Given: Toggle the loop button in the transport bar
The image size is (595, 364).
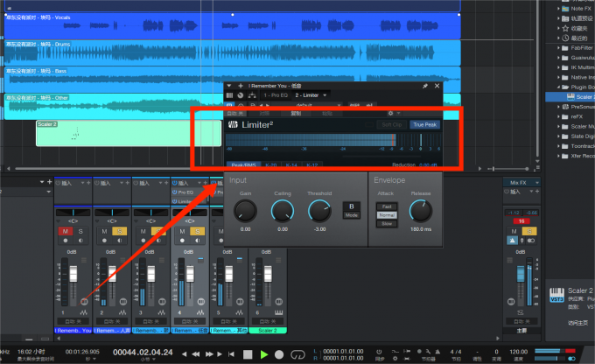Looking at the screenshot, I should click(x=297, y=354).
